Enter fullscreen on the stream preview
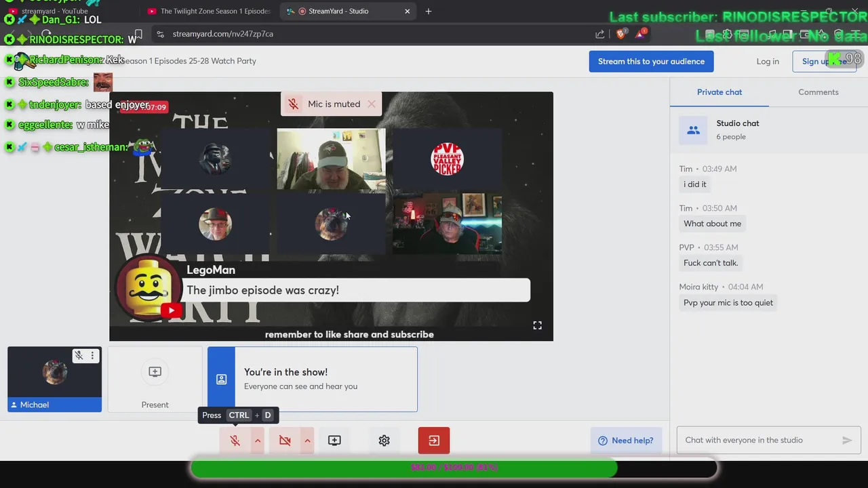Screen dimensions: 868x488 (537, 325)
